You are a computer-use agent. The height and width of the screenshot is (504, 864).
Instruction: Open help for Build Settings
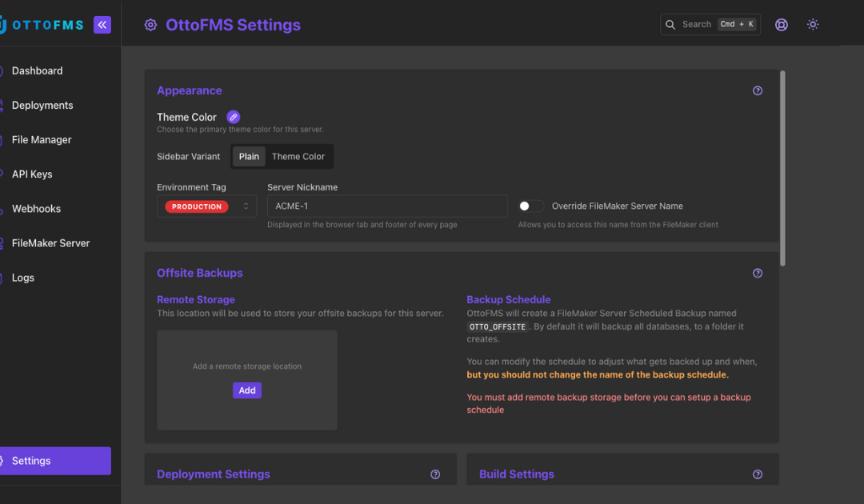pyautogui.click(x=757, y=474)
